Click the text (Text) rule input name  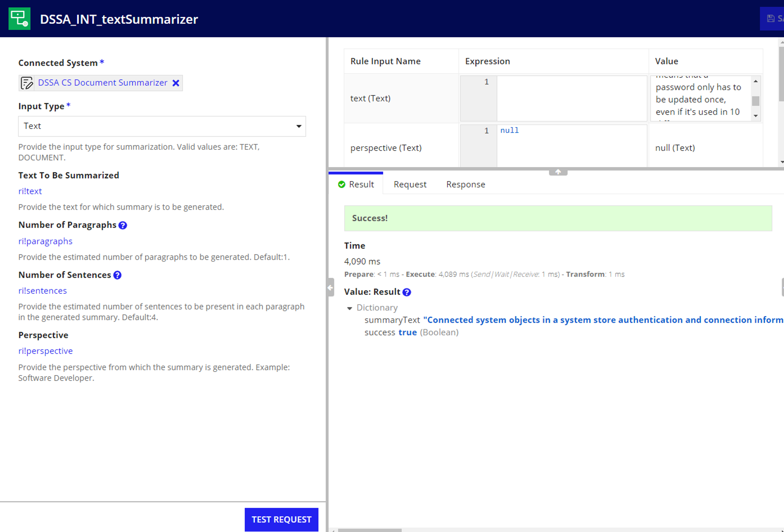tap(370, 99)
